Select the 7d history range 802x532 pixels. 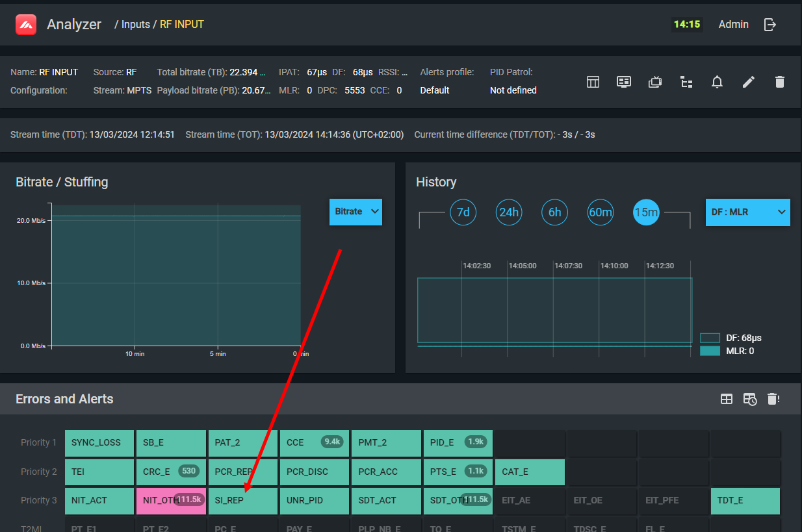pyautogui.click(x=463, y=212)
